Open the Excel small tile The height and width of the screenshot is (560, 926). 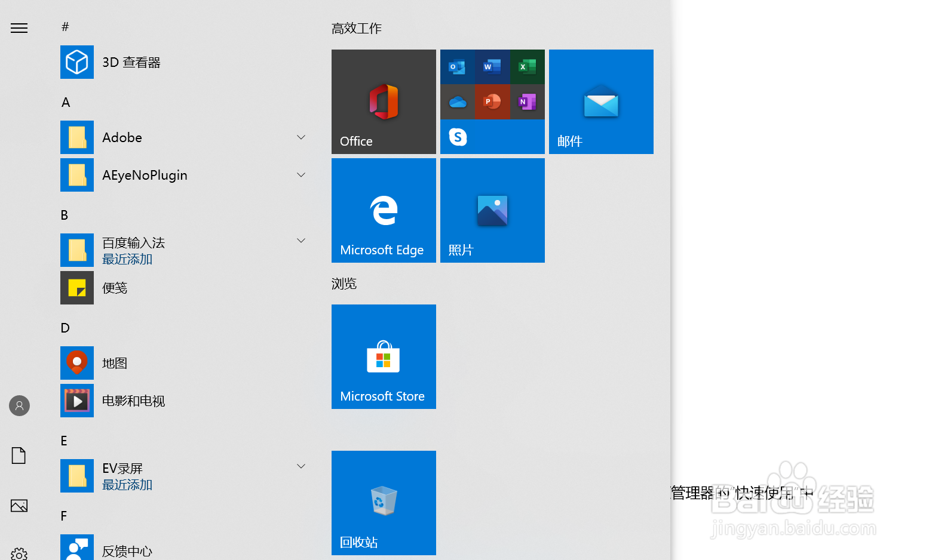click(x=527, y=66)
